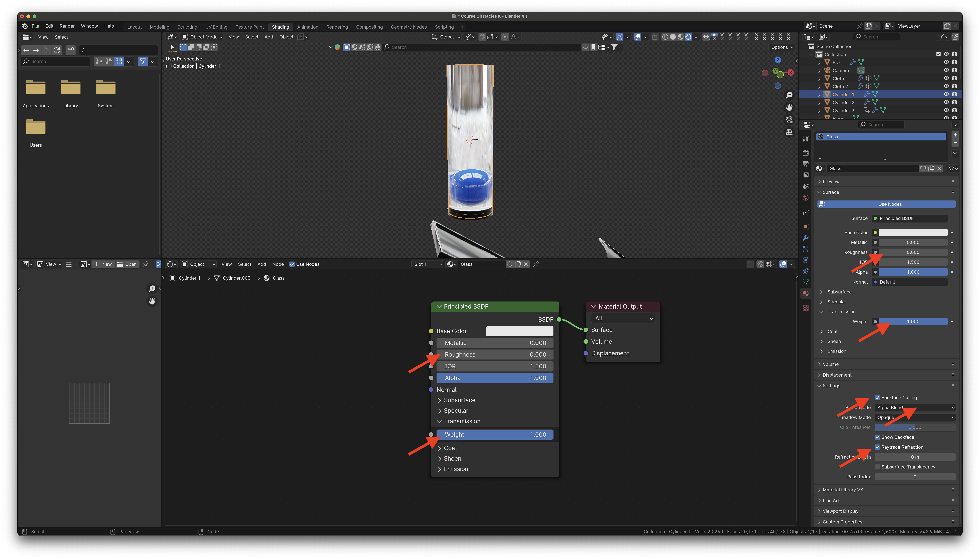The width and height of the screenshot is (980, 559).
Task: Toggle Use Nodes checkbox in node editor
Action: point(292,264)
